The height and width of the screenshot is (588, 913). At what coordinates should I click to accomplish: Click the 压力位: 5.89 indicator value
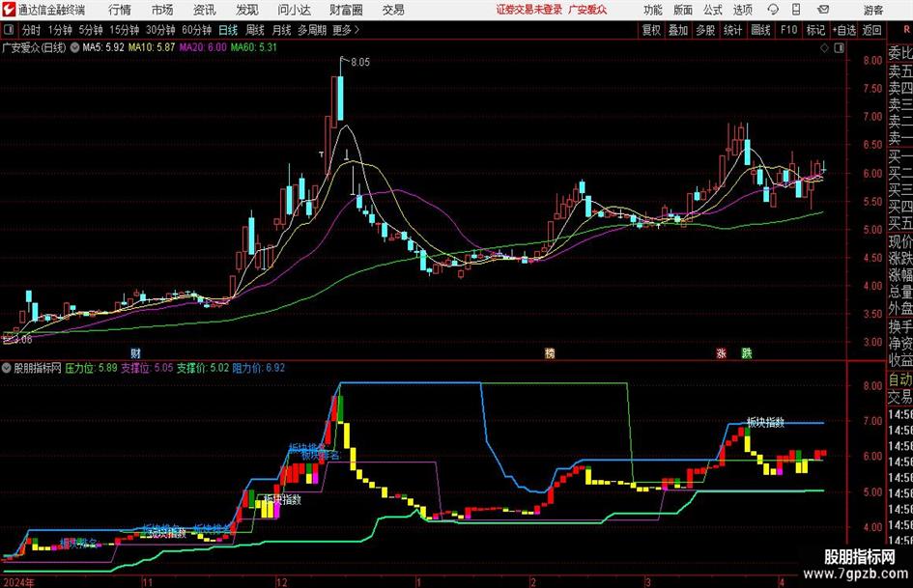91,368
